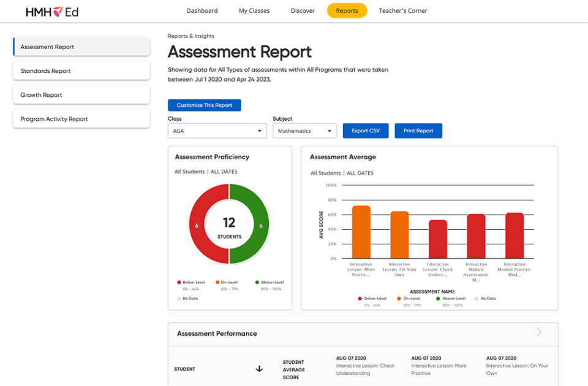Click the Interactive Lesson: More Practice bar
The width and height of the screenshot is (588, 386).
(x=361, y=232)
